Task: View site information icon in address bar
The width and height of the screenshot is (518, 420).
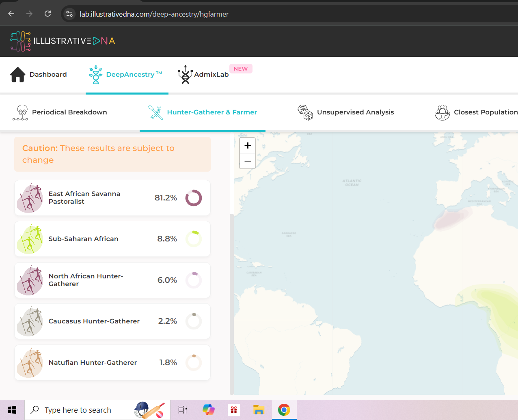Action: coord(69,14)
